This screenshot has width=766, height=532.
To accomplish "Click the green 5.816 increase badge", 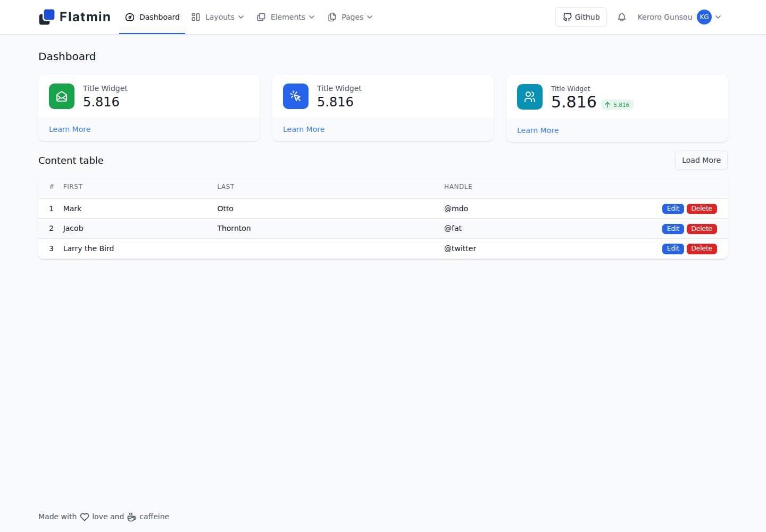I will pos(617,105).
